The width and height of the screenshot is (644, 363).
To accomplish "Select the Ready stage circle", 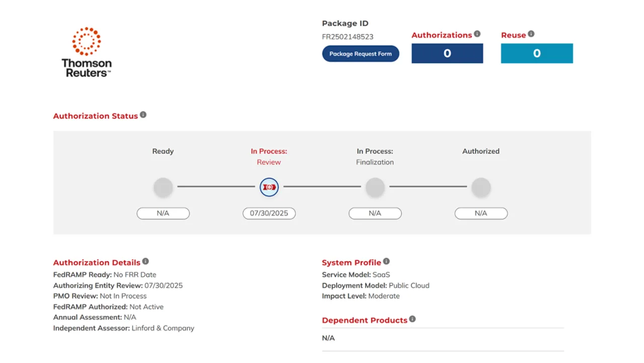I will (163, 187).
